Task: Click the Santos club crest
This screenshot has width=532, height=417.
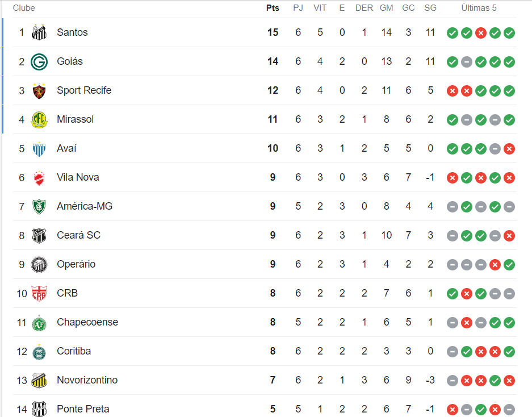Action: pyautogui.click(x=39, y=32)
